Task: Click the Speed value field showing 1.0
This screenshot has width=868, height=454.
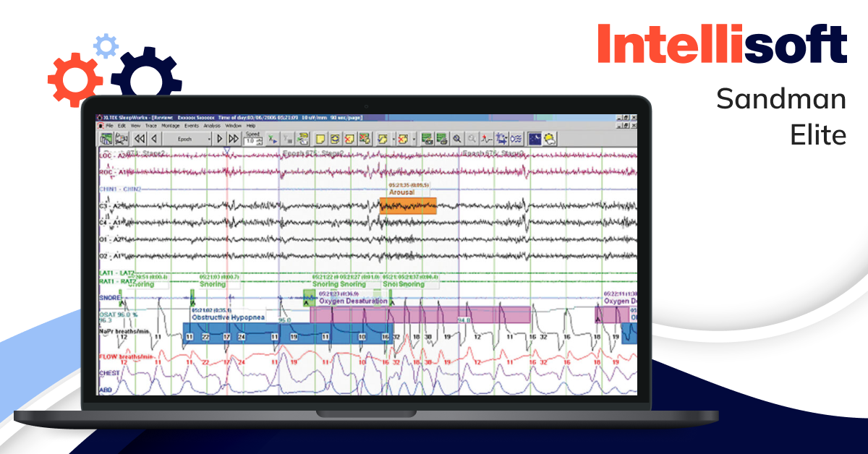Action: tap(250, 141)
